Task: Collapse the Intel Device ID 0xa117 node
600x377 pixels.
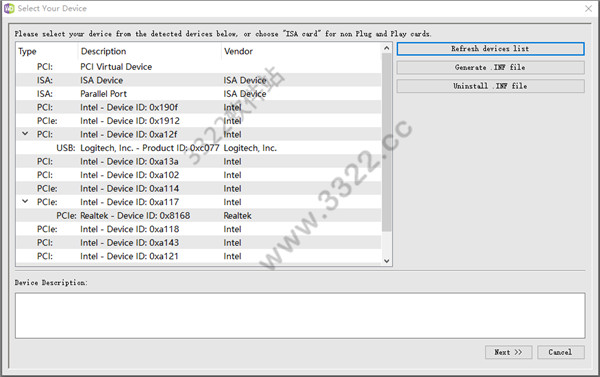Action: click(25, 201)
